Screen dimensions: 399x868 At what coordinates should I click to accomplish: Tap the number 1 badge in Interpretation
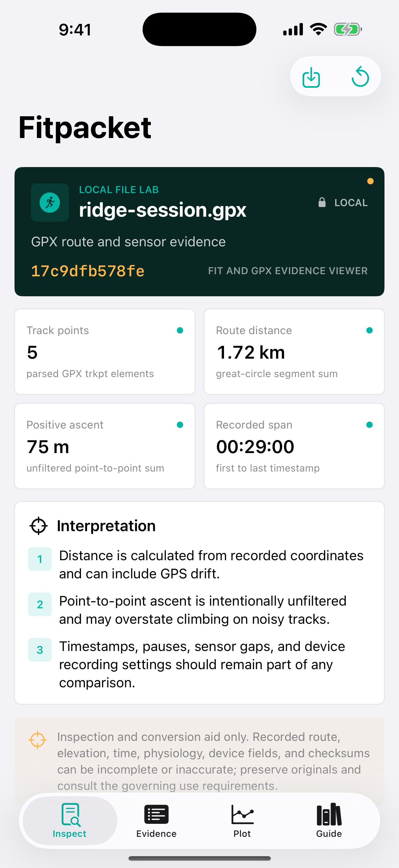click(40, 559)
